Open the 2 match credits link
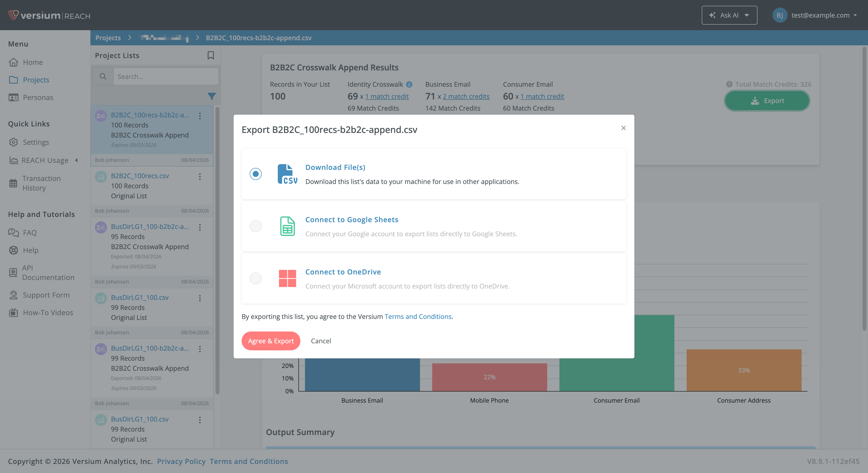The image size is (868, 473). pos(466,97)
